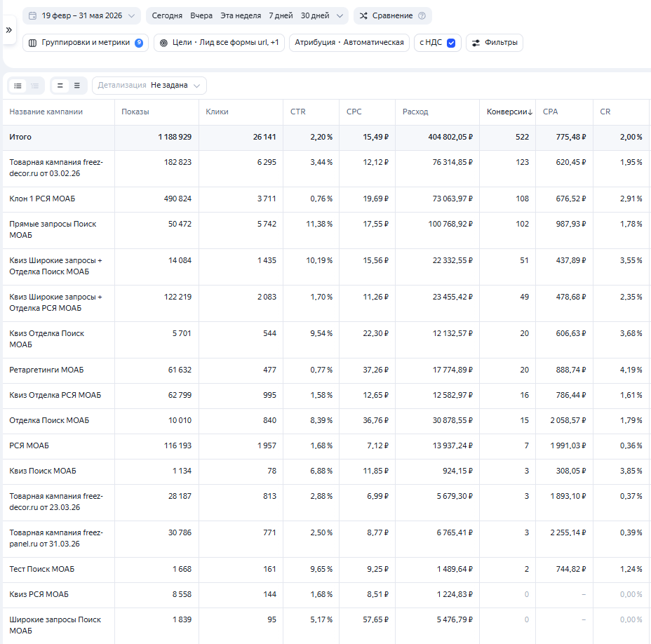Select the 7 дней period
651x644 pixels.
coord(281,15)
